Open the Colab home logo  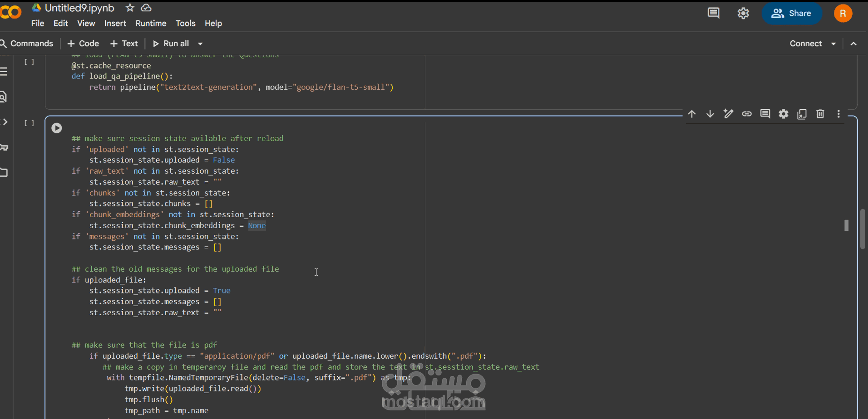[10, 12]
